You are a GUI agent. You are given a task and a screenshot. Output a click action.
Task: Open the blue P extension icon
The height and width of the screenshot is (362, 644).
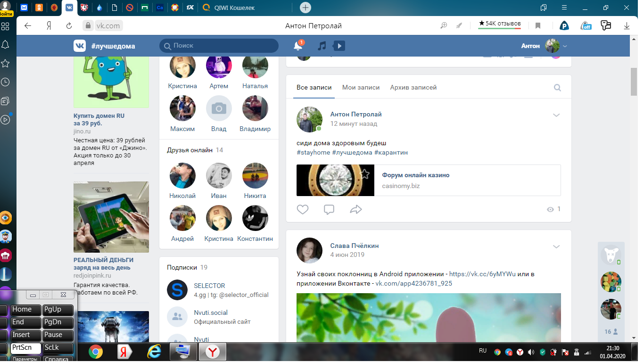[564, 26]
